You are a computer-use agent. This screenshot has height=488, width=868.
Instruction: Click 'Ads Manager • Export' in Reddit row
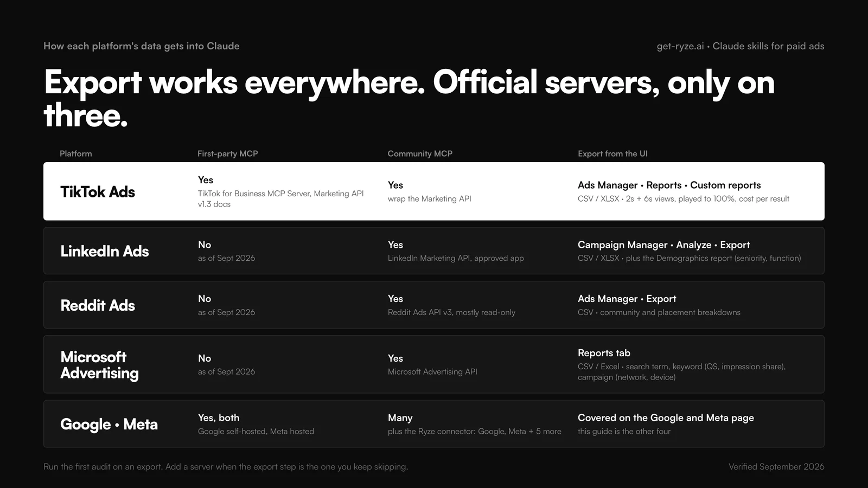click(627, 299)
